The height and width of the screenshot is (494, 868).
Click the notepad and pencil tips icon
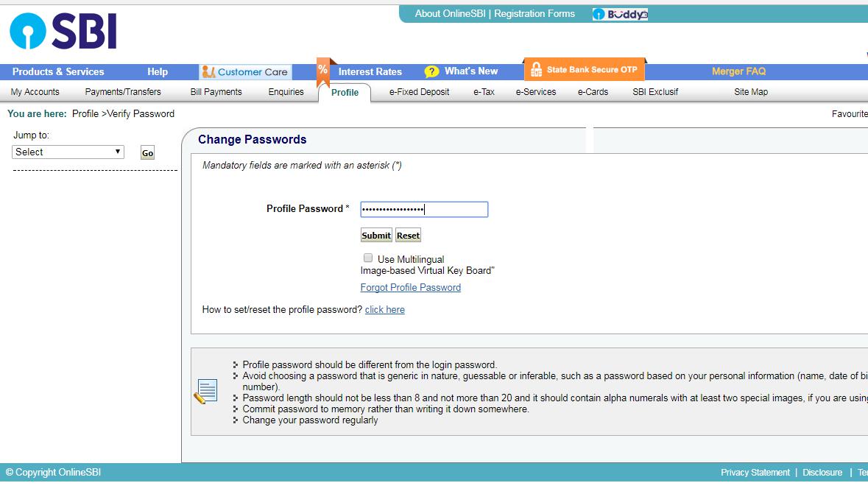pos(205,392)
